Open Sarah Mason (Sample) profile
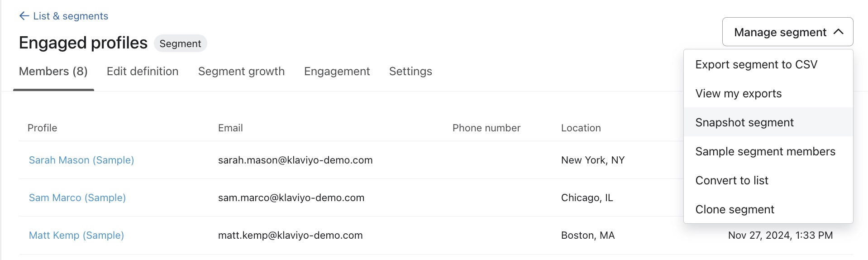The width and height of the screenshot is (868, 260). click(81, 160)
